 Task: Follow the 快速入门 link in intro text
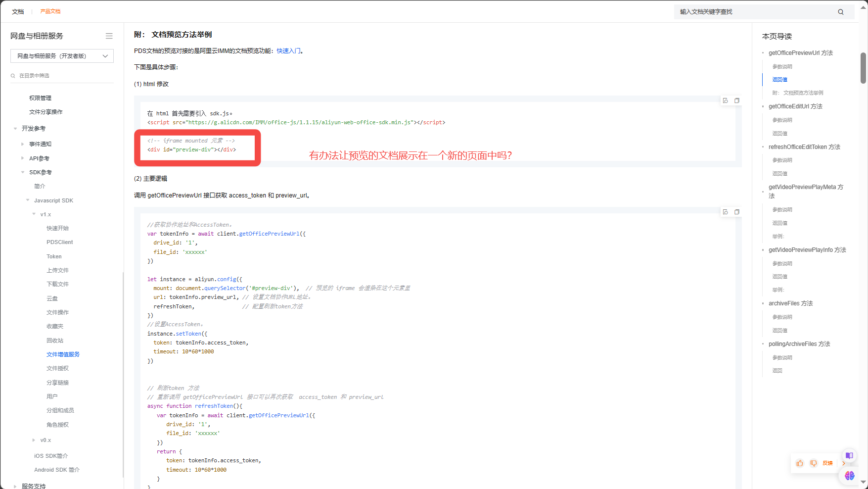(x=288, y=51)
